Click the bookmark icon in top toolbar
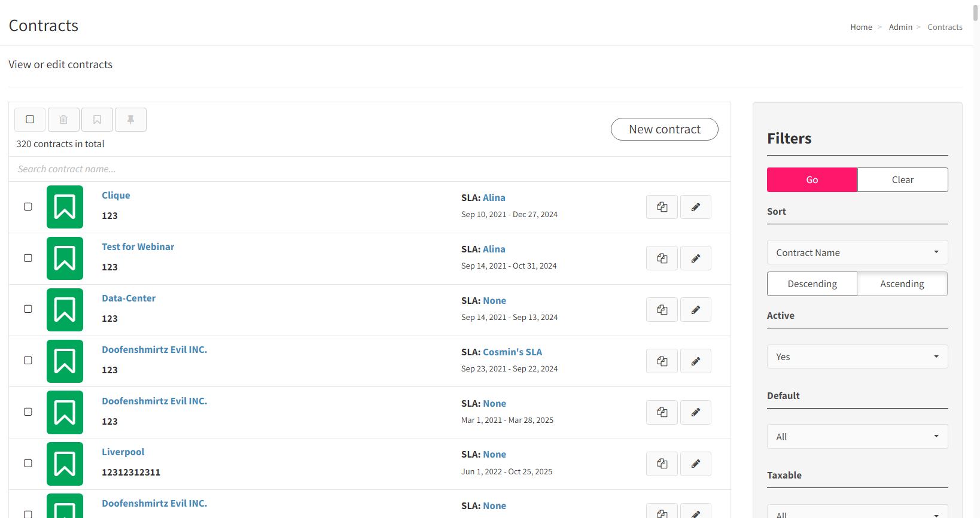 coord(97,120)
